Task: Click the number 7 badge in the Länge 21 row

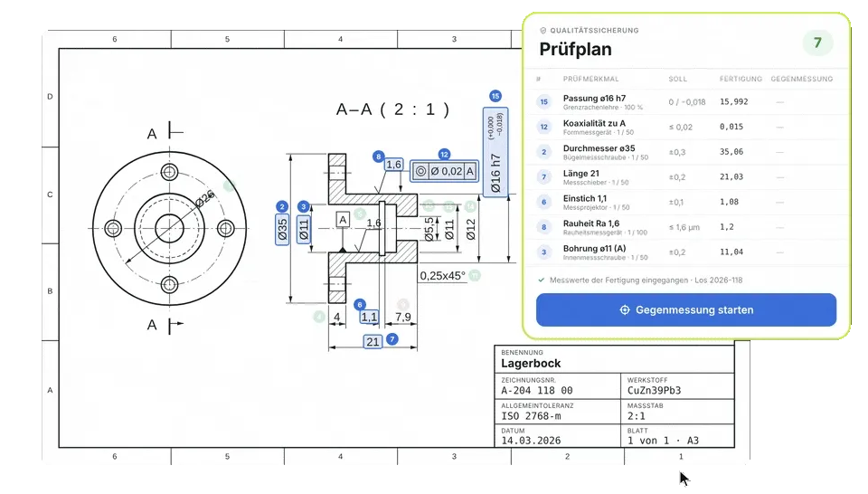Action: tap(544, 176)
